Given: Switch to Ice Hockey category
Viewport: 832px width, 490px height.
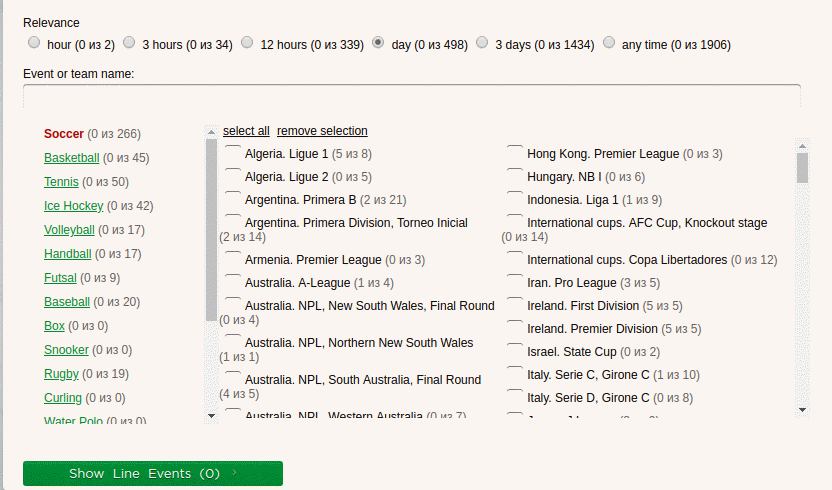Looking at the screenshot, I should pyautogui.click(x=73, y=206).
